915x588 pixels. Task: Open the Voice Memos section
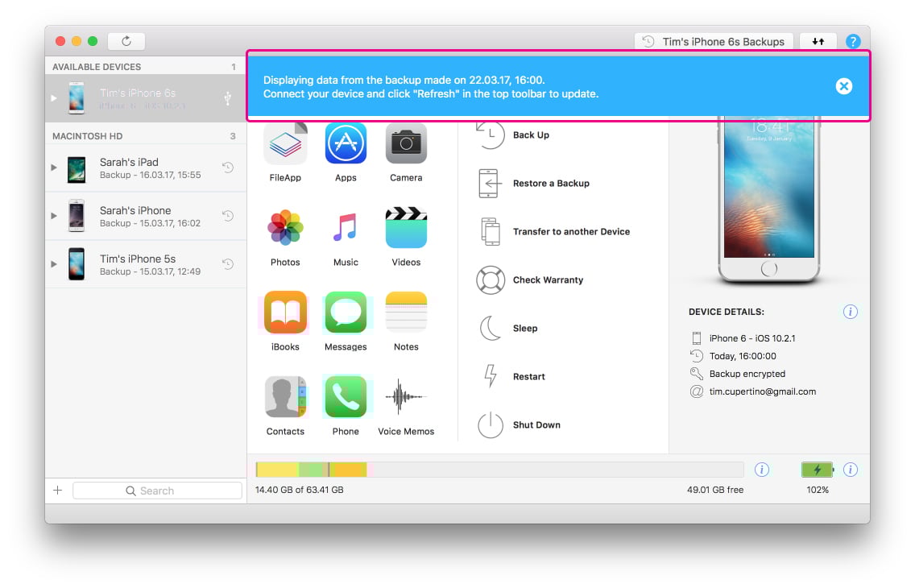coord(406,397)
